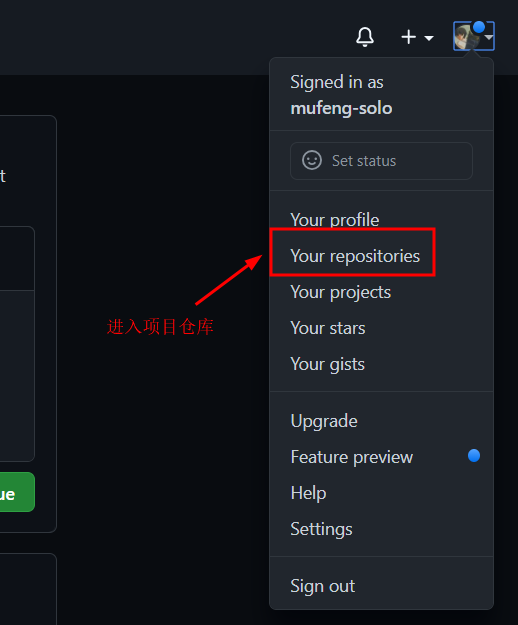Click the plus create-new icon
This screenshot has width=518, height=625.
click(408, 37)
